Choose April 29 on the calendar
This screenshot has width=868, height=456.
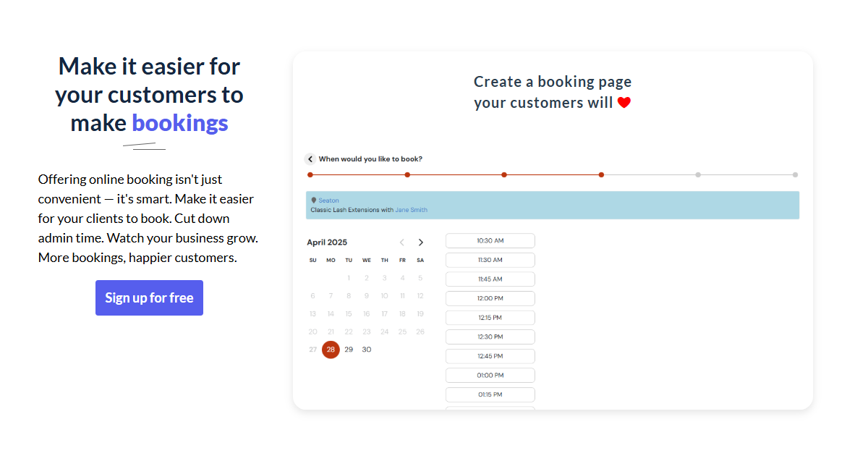pyautogui.click(x=349, y=350)
